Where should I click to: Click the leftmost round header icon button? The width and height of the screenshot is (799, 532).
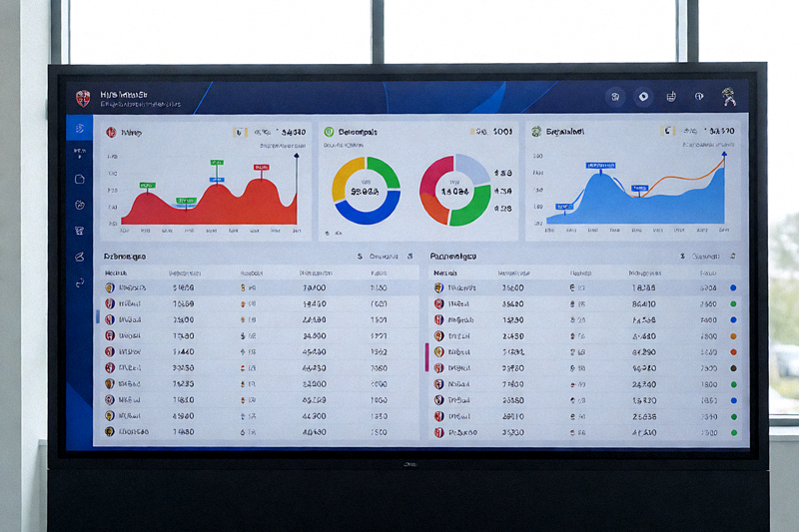tap(615, 96)
